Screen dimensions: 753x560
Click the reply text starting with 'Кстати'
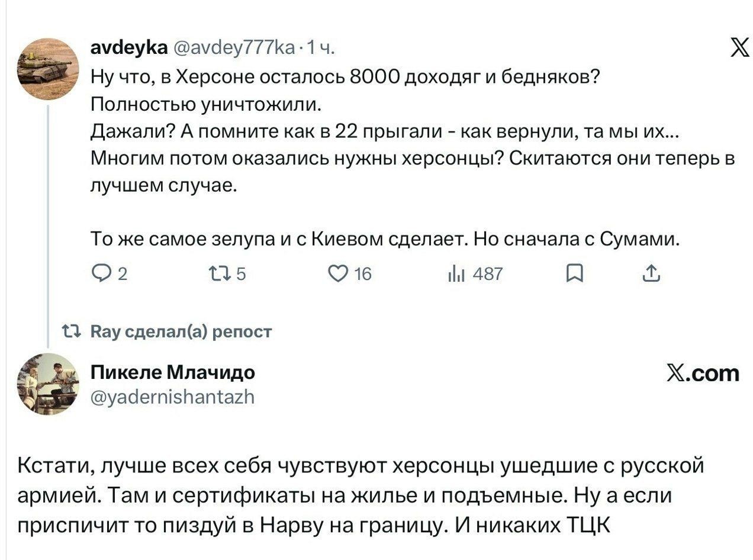(360, 495)
